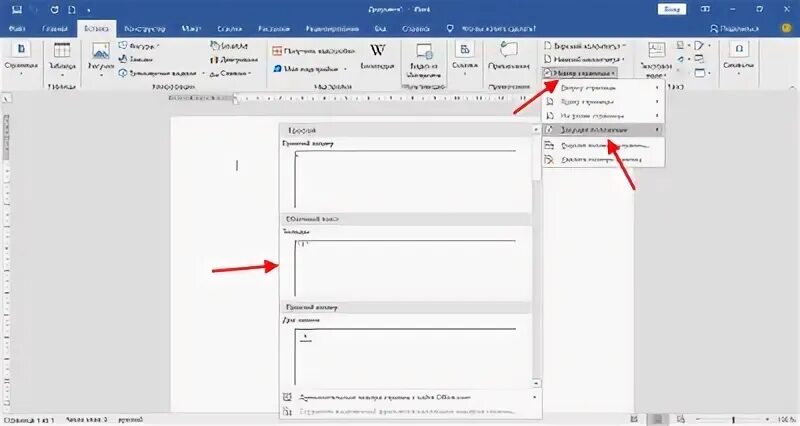Open the Design (Конструктор) tab

coord(145,29)
